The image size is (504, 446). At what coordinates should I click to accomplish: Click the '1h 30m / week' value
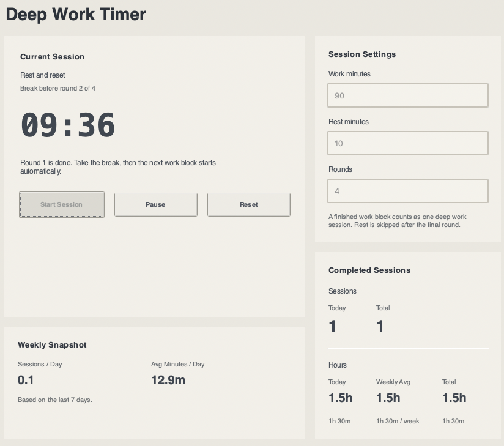tap(398, 422)
